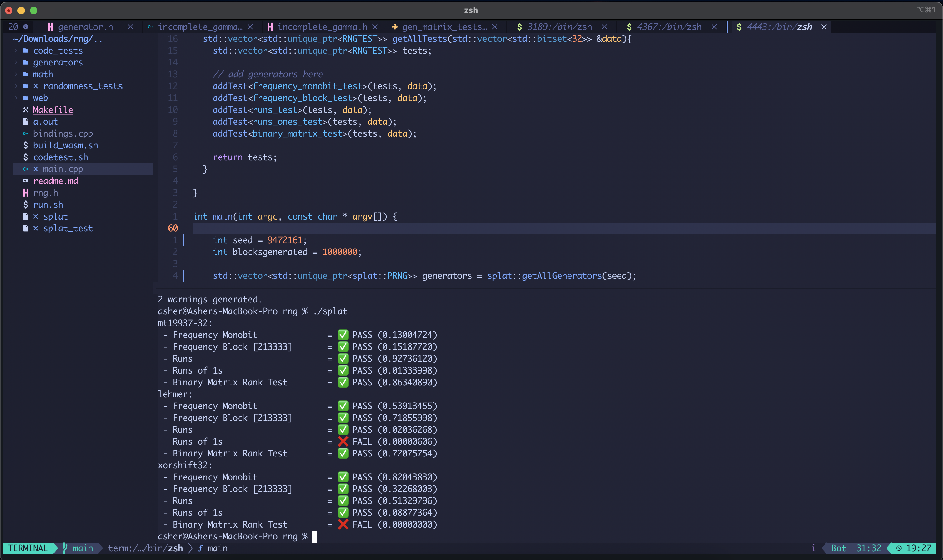Screen dimensions: 943x560
Task: Click the math folder icon
Action: pyautogui.click(x=26, y=74)
